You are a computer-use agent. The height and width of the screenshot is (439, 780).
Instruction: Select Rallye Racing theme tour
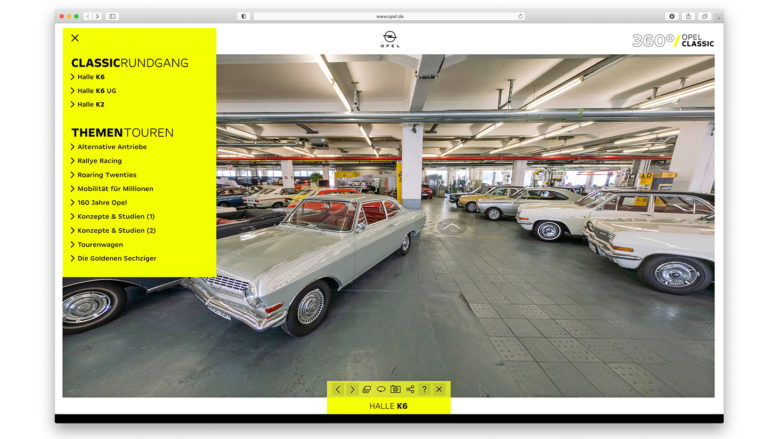coord(96,161)
